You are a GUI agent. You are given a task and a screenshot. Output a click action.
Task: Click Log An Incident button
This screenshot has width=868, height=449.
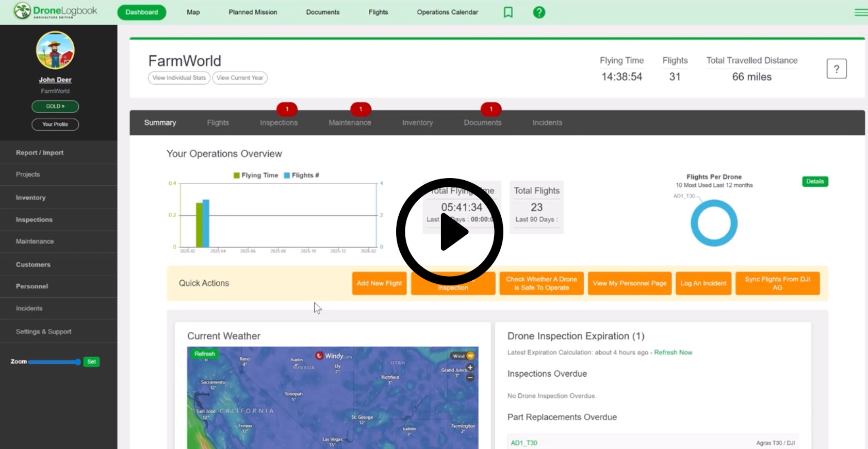[x=703, y=283]
